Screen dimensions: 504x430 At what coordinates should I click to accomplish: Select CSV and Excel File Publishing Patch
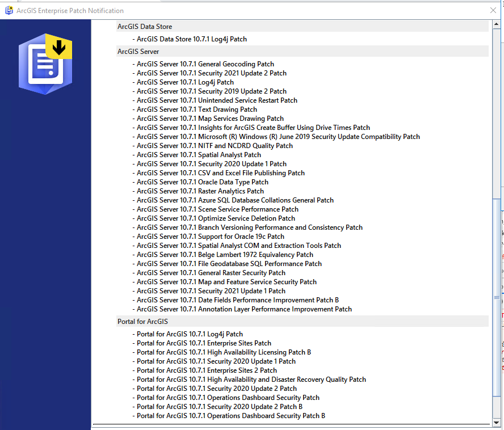pos(219,173)
